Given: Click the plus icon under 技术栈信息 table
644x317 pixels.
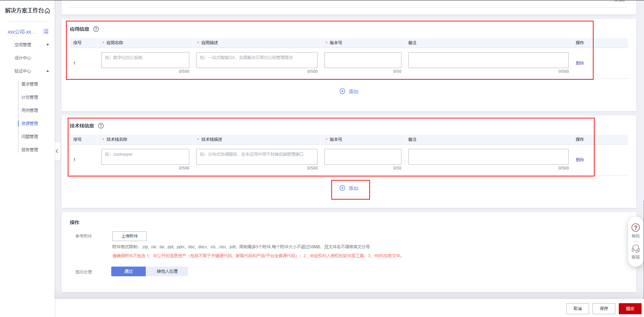Looking at the screenshot, I should click(x=342, y=188).
